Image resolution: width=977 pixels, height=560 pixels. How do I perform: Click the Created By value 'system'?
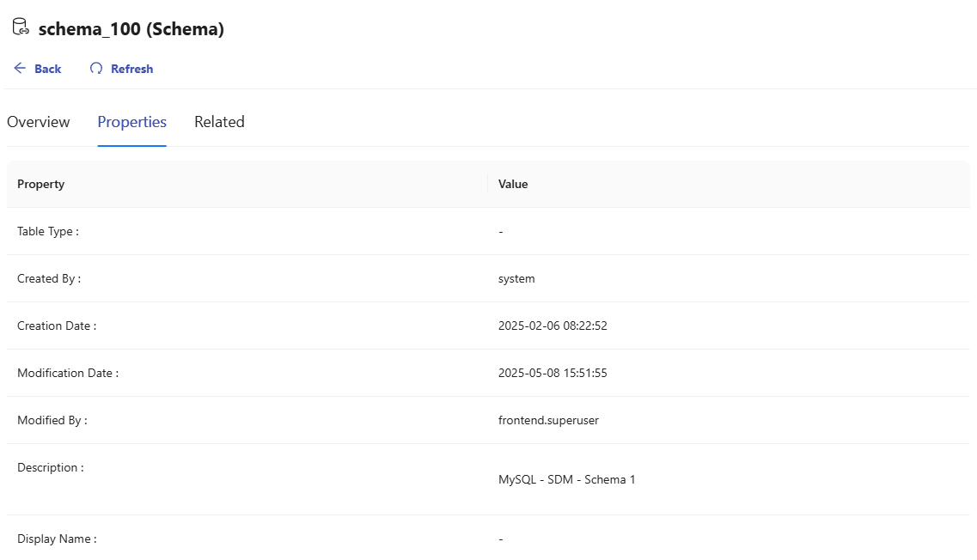(x=516, y=278)
